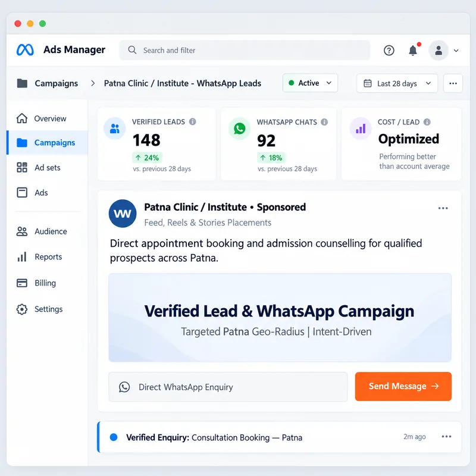The image size is (476, 476).
Task: Click the Cost / Lead bar chart icon
Action: click(361, 129)
